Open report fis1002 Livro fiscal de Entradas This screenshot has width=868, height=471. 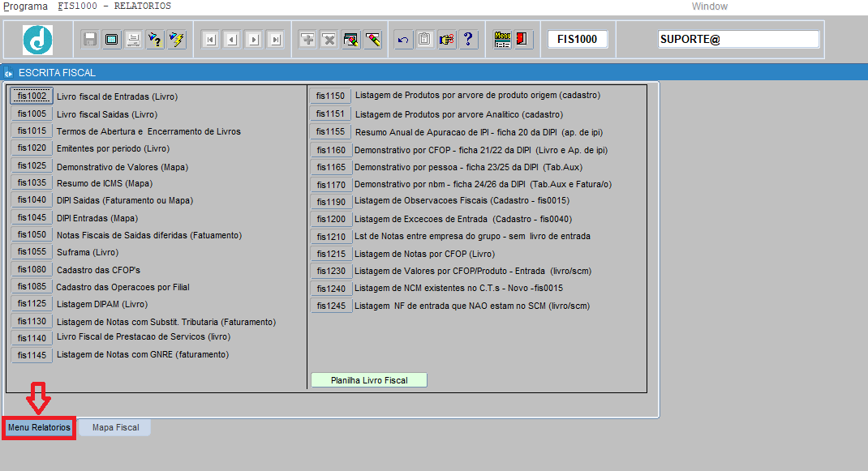point(32,96)
